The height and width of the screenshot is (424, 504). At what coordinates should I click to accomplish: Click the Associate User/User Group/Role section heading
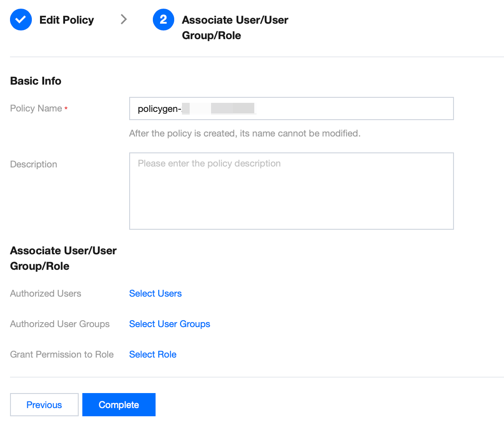63,258
